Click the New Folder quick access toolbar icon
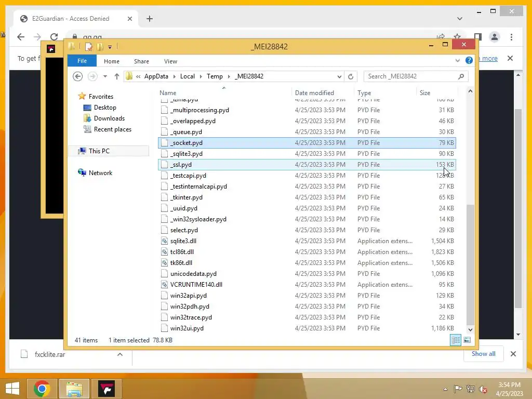 [100, 47]
